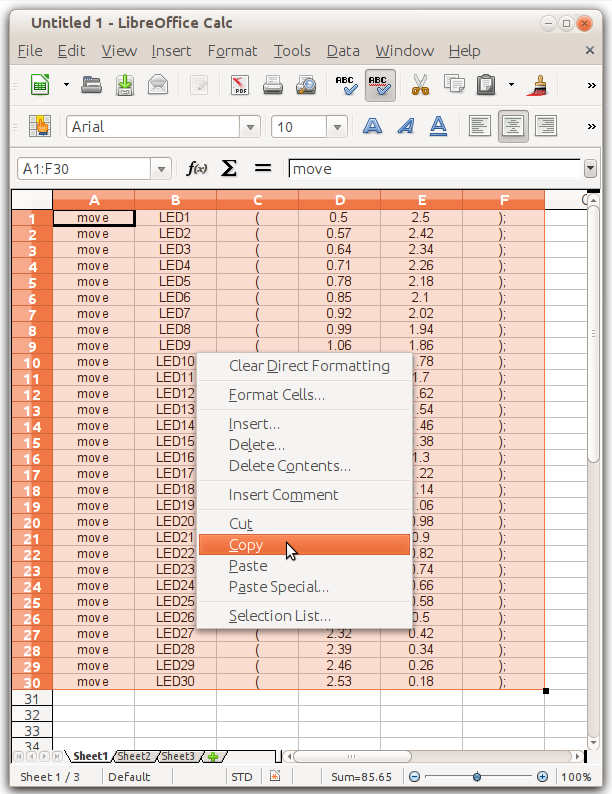Add a new sheet with plus icon
The image size is (612, 794).
(213, 757)
